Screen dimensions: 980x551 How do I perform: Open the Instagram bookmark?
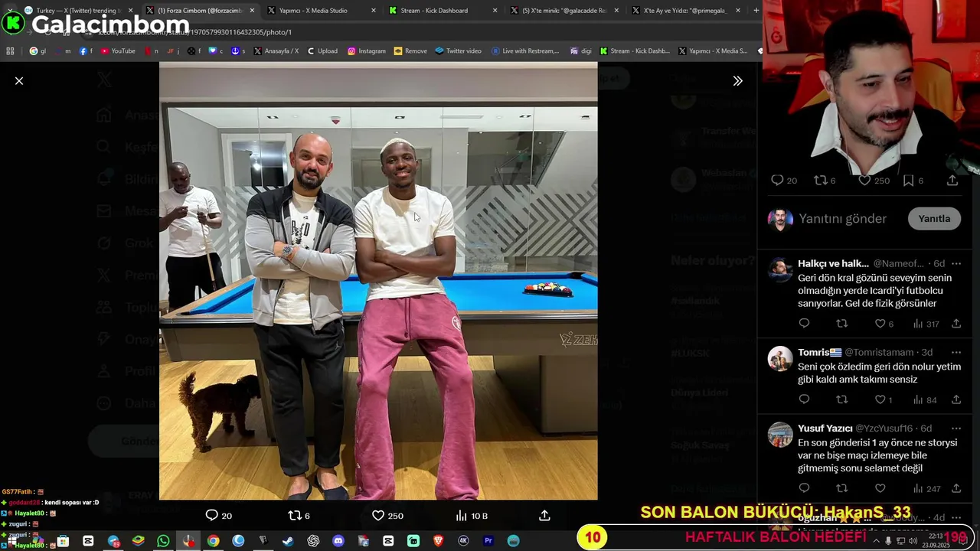(366, 51)
